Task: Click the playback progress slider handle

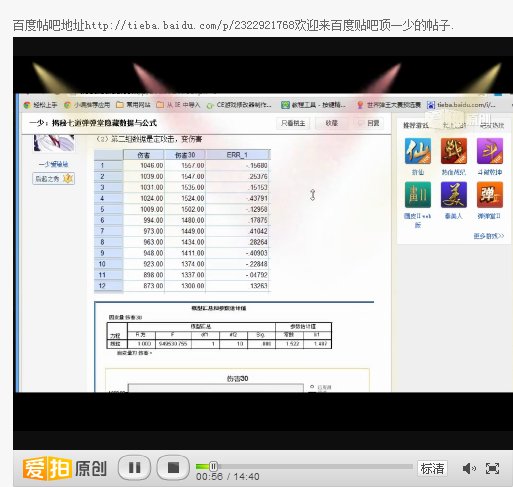Action: click(x=213, y=466)
